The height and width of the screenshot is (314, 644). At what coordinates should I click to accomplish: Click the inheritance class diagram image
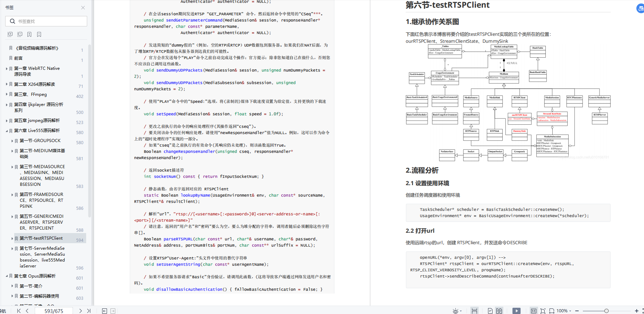click(x=508, y=103)
